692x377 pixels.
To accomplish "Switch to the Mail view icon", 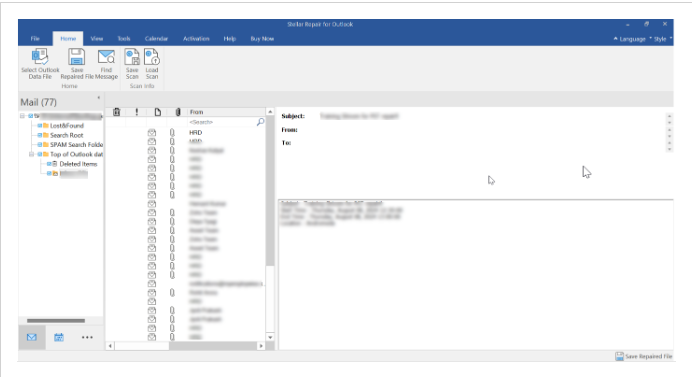I will coord(32,337).
